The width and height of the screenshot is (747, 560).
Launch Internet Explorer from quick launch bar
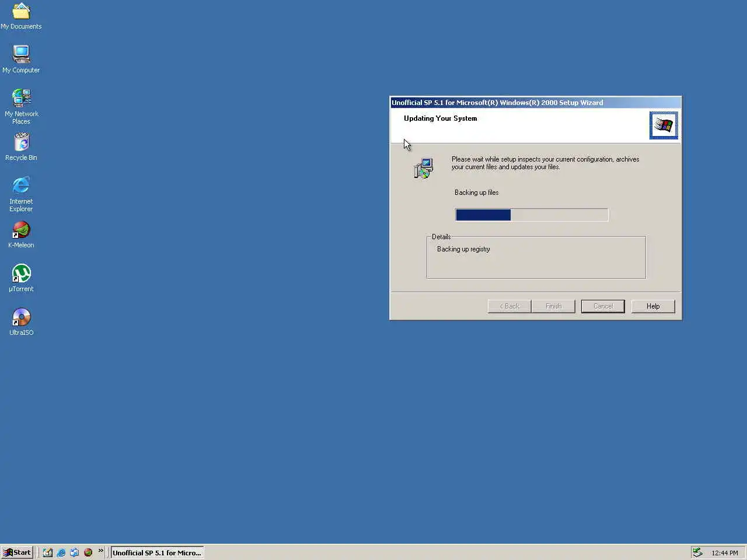61,552
